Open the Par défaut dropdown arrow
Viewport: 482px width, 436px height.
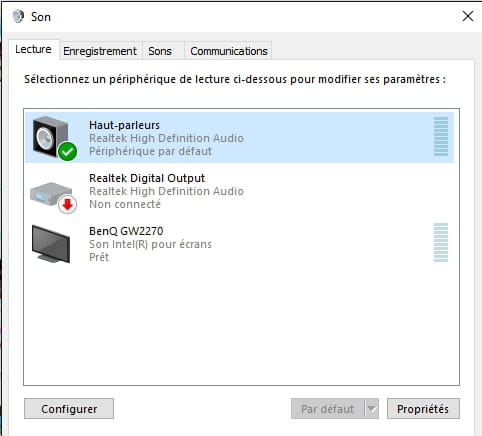(x=372, y=409)
